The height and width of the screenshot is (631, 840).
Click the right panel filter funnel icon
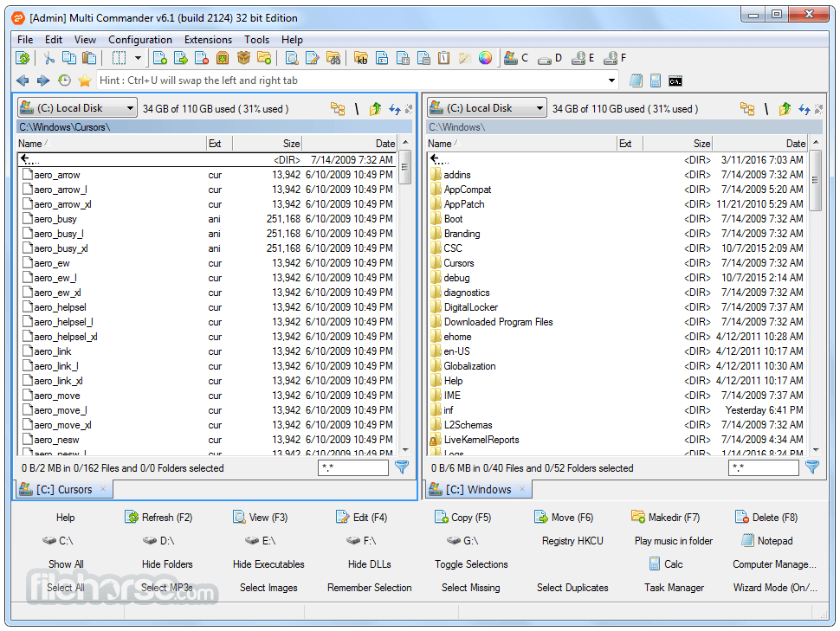pyautogui.click(x=812, y=467)
